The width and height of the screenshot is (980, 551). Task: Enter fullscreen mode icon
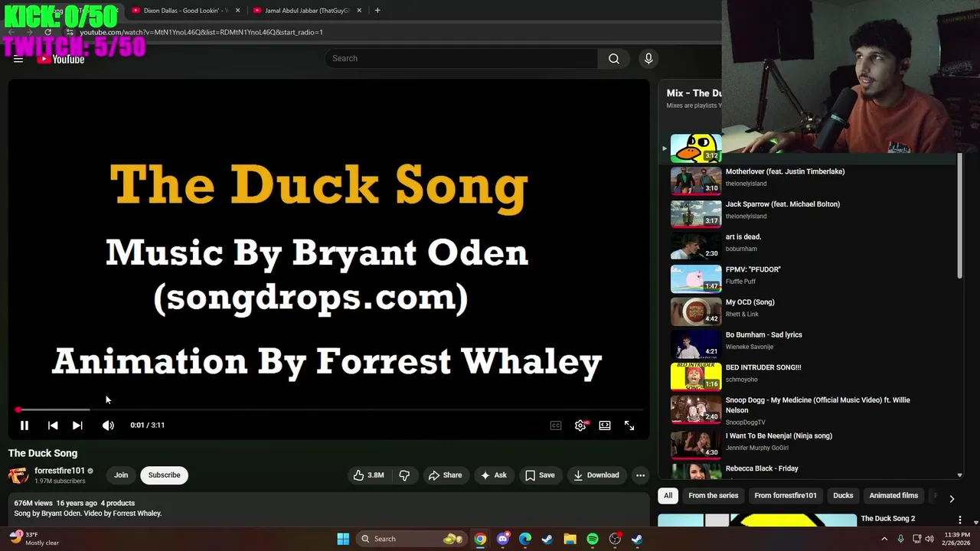[x=629, y=425]
